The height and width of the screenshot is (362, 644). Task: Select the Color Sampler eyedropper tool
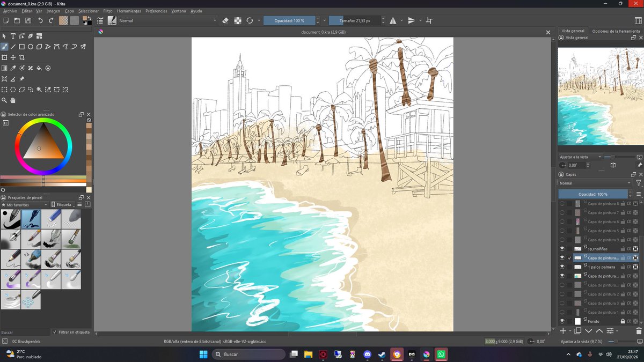pyautogui.click(x=13, y=68)
